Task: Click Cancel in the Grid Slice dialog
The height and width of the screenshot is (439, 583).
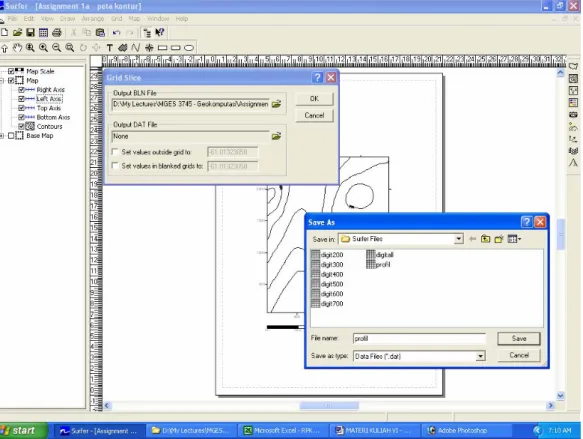Action: (314, 116)
